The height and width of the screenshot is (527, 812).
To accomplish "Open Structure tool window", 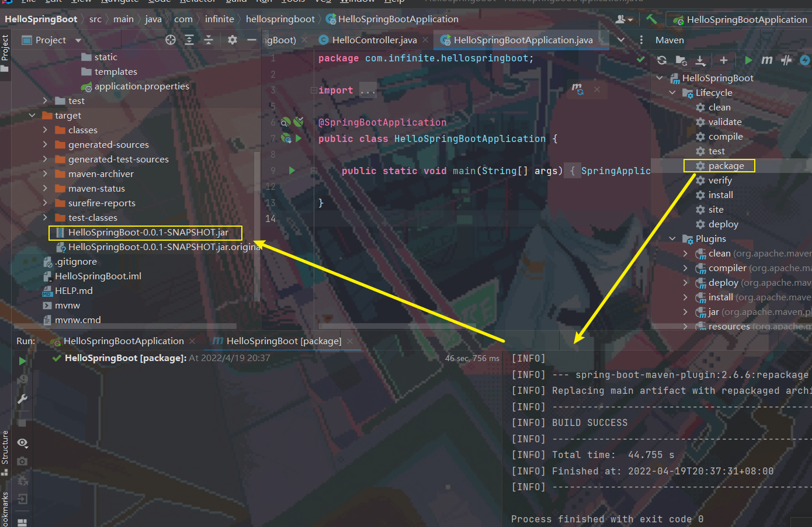I will (x=5, y=452).
